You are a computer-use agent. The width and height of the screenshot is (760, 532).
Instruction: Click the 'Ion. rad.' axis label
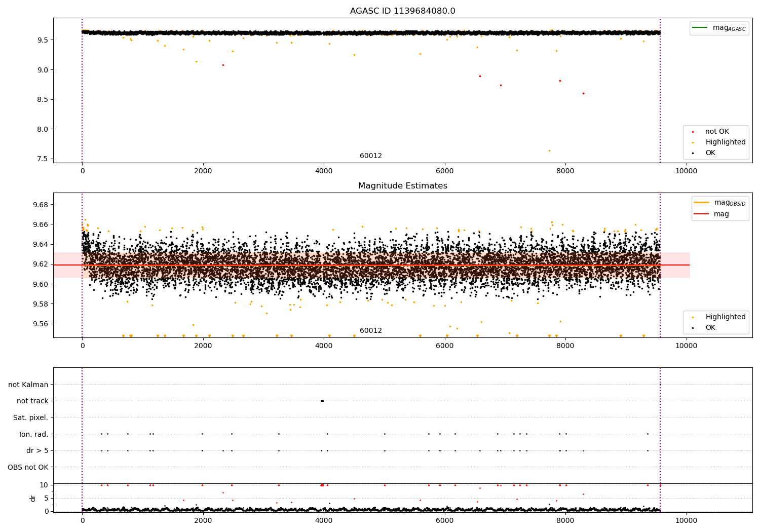[34, 435]
